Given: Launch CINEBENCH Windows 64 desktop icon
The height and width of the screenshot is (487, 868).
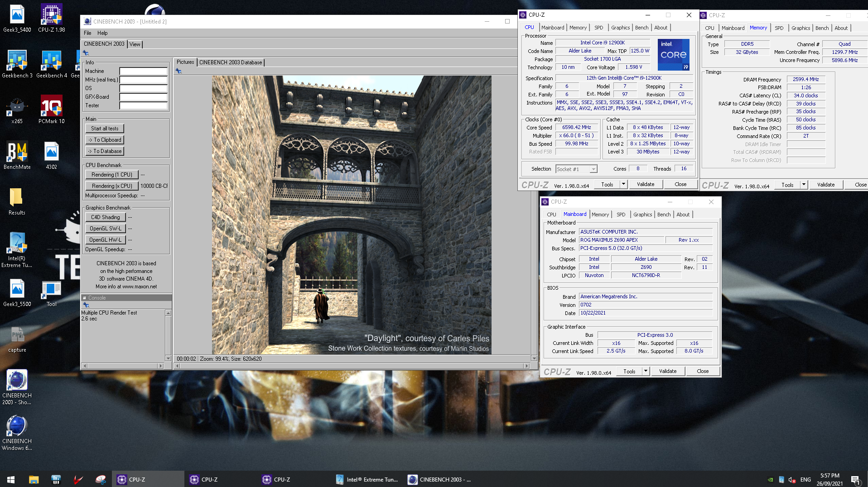Looking at the screenshot, I should [17, 433].
